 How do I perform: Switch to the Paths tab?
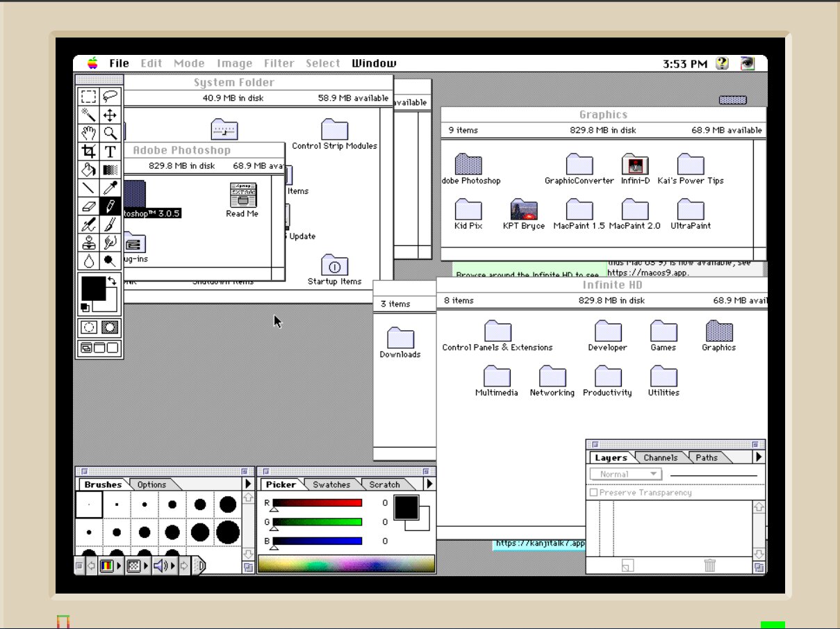tap(707, 457)
